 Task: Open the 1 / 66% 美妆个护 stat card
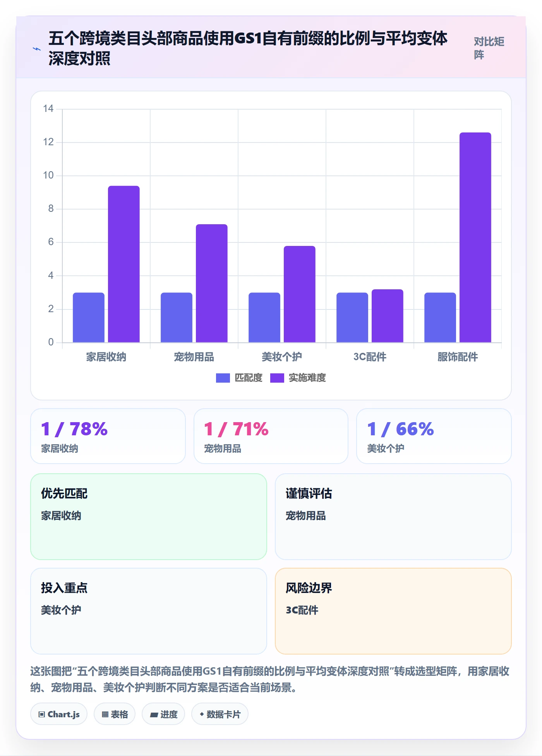(434, 436)
